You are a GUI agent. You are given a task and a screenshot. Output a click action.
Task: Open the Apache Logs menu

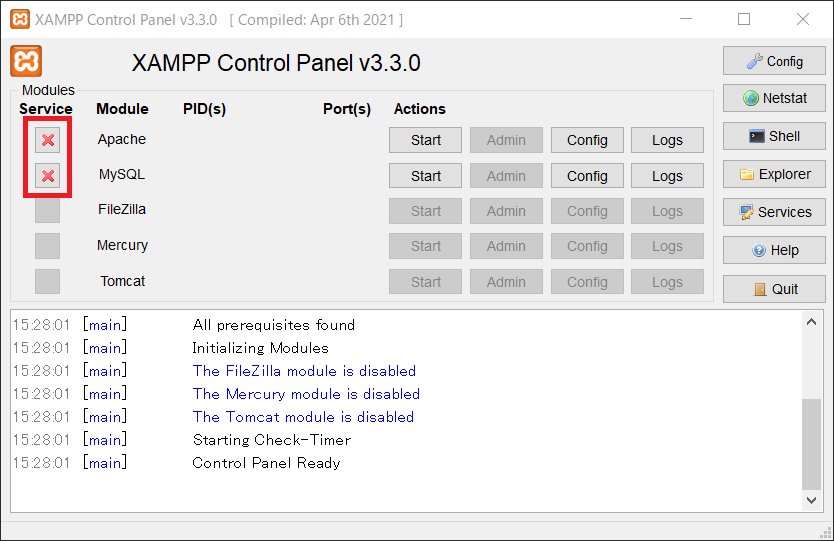pyautogui.click(x=668, y=140)
